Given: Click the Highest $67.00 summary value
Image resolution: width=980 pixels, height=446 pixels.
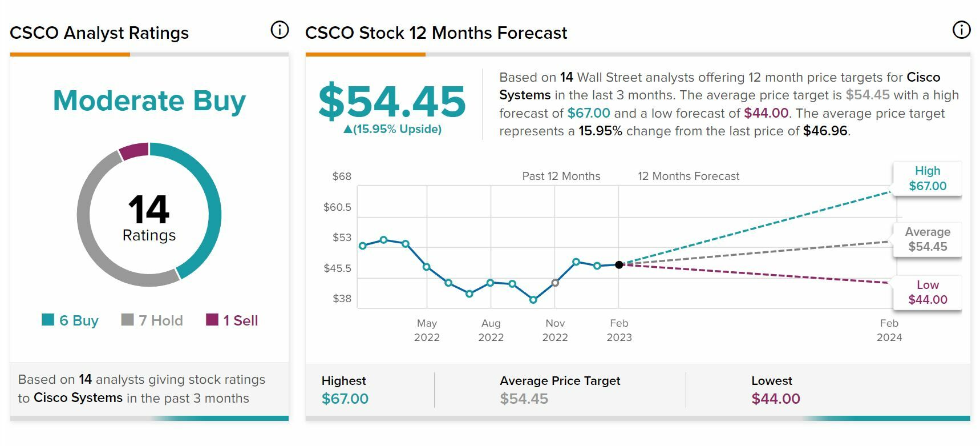Looking at the screenshot, I should 345,399.
